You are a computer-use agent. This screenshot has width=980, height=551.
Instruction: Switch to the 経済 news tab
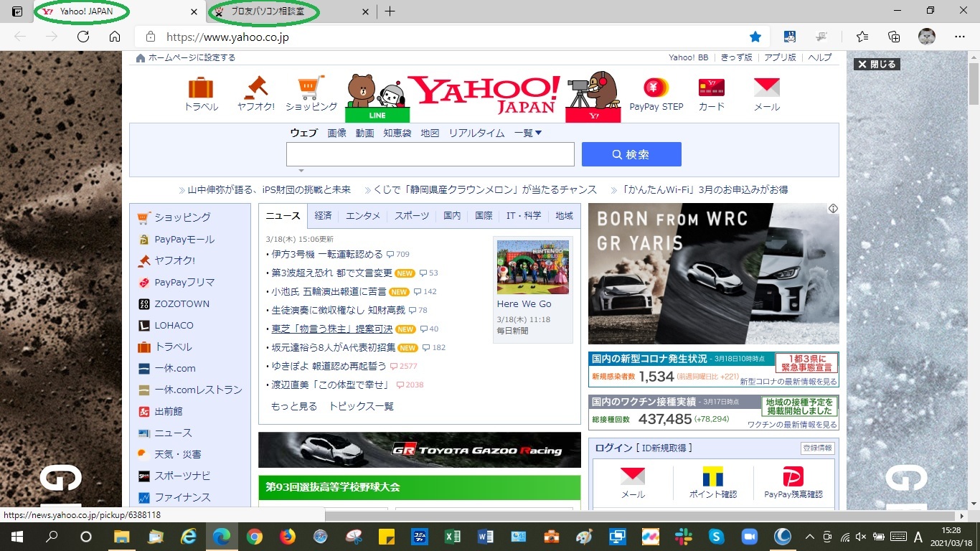323,215
